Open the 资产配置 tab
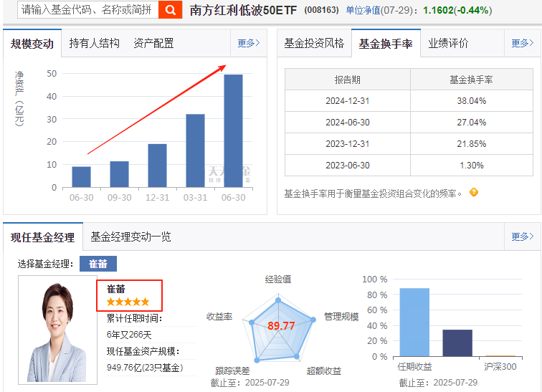Screen dimensions: 542x392 coord(153,43)
